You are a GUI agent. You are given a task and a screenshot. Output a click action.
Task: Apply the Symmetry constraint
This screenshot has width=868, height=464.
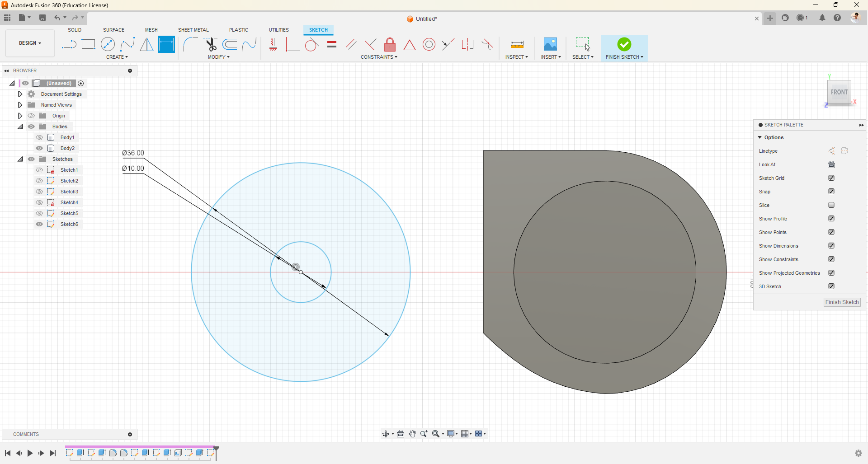point(467,44)
